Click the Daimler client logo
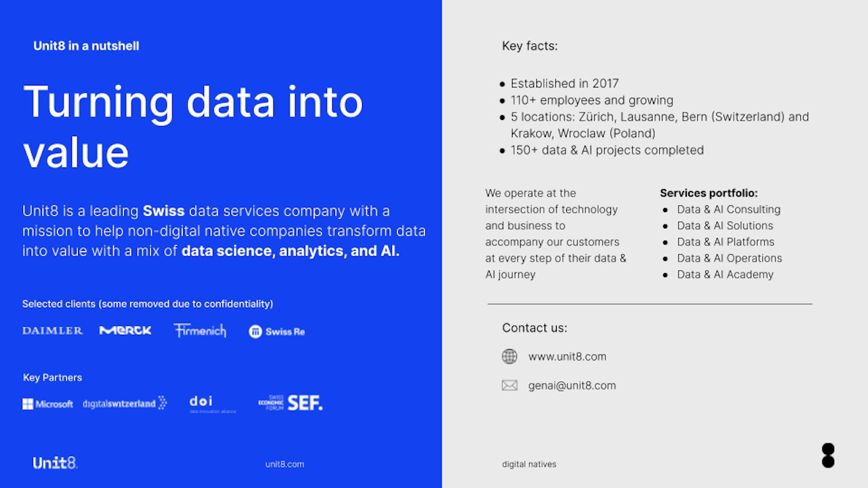 coord(52,331)
